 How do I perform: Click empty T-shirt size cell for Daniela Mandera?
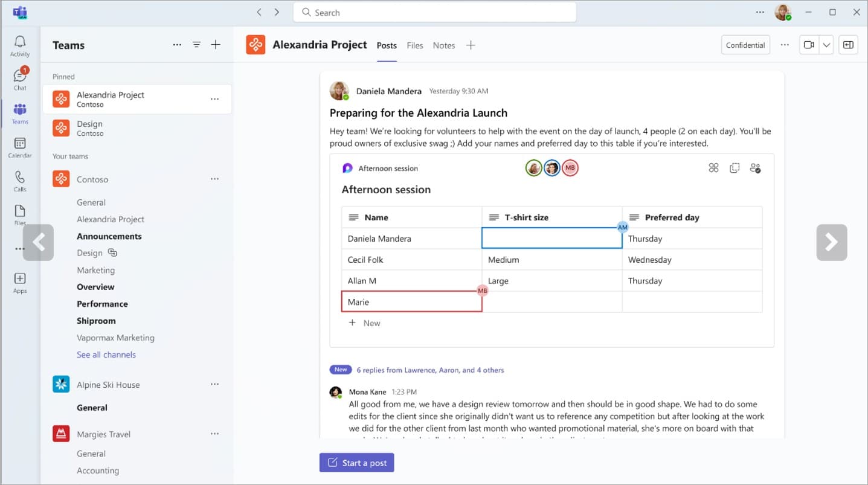(x=551, y=239)
